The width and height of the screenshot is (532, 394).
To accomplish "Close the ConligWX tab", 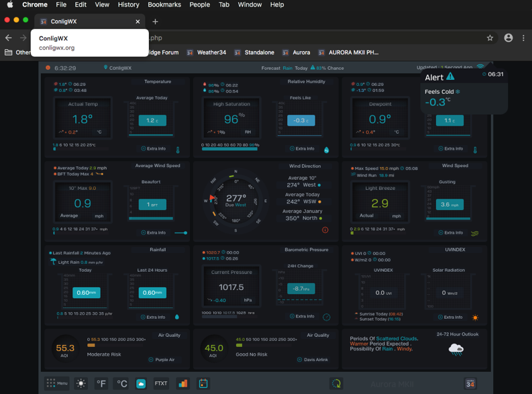I will coord(138,21).
